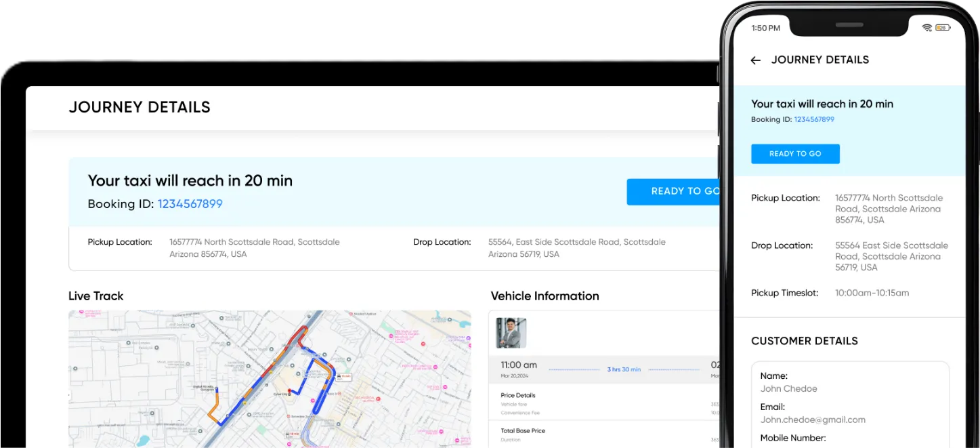Click tablet drop address '55564, East Side Scottsdale Road'
The height and width of the screenshot is (448, 980).
[577, 248]
